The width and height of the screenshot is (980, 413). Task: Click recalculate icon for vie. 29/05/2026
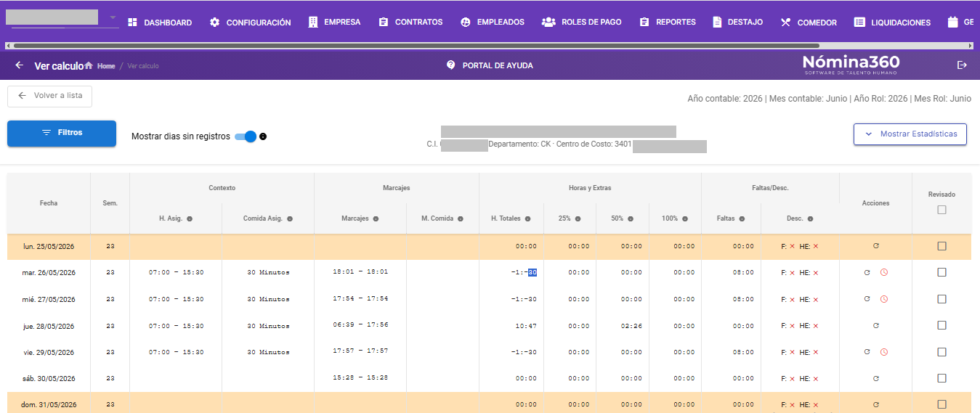(x=867, y=352)
